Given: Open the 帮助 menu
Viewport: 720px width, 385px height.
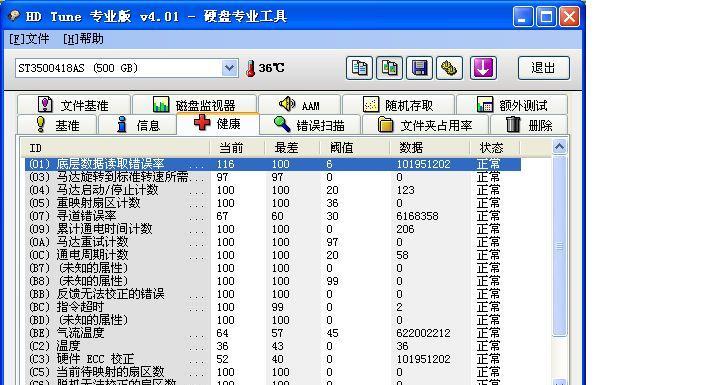Looking at the screenshot, I should point(83,39).
